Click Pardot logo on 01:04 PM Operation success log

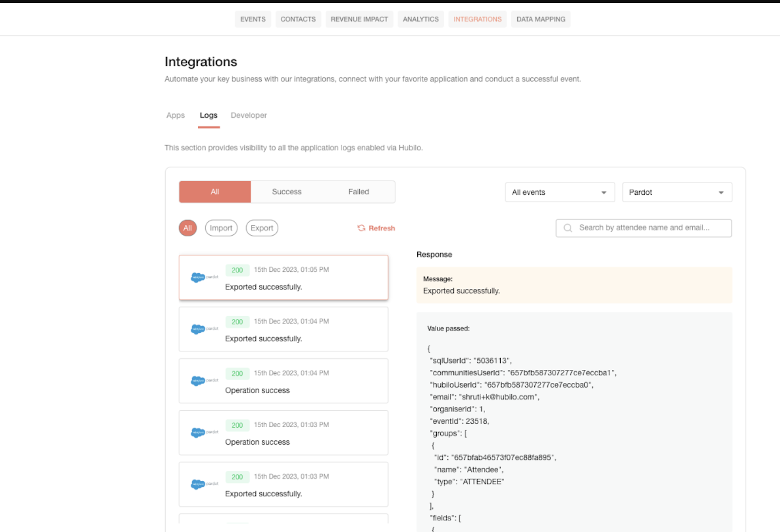[x=204, y=381]
